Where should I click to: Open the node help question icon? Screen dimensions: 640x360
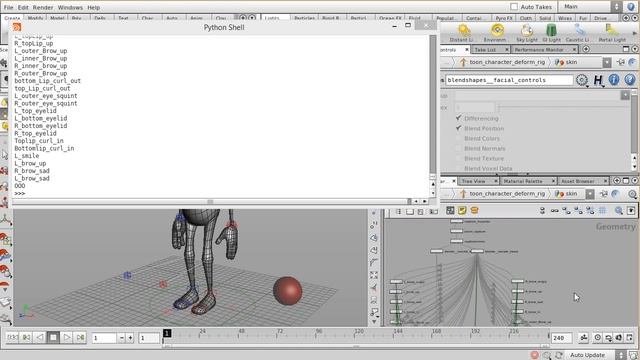click(630, 80)
